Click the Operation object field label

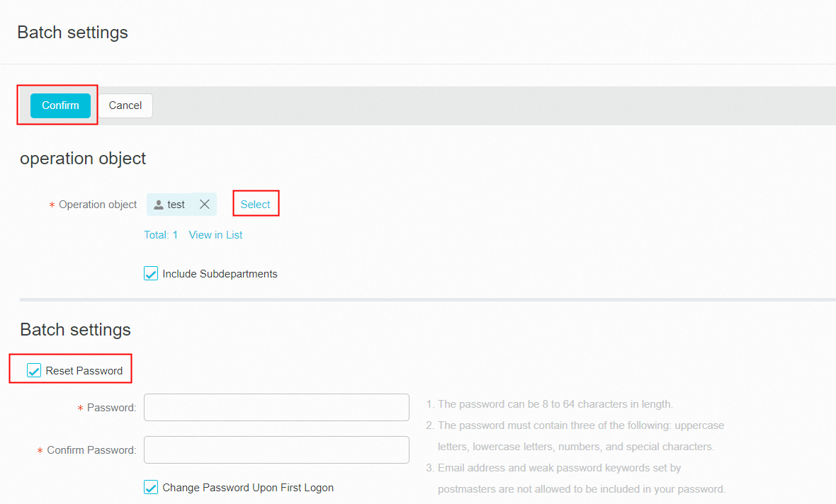[98, 205]
